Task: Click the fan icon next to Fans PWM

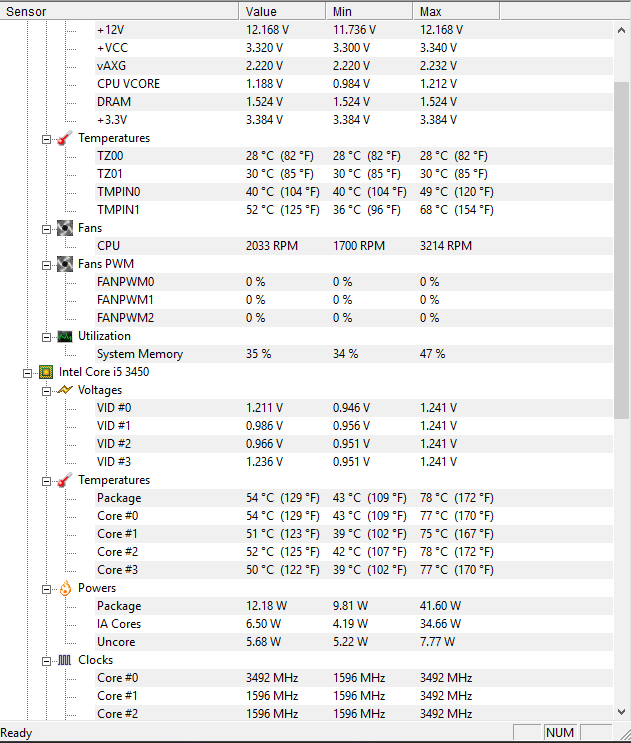Action: click(65, 264)
